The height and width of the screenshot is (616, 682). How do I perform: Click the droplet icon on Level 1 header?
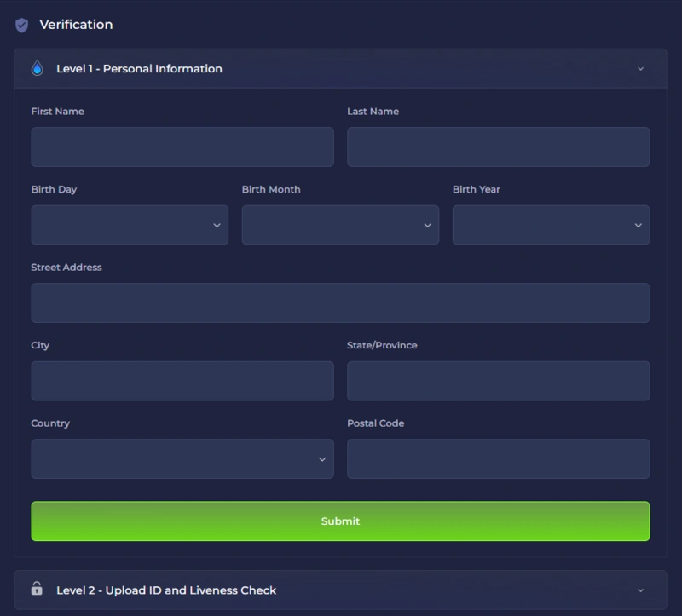pyautogui.click(x=36, y=68)
